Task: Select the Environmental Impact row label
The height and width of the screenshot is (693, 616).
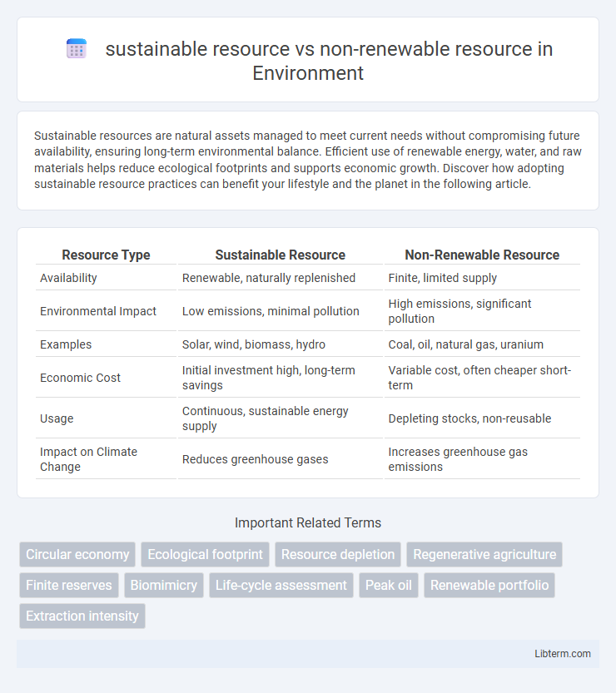Action: (x=98, y=311)
